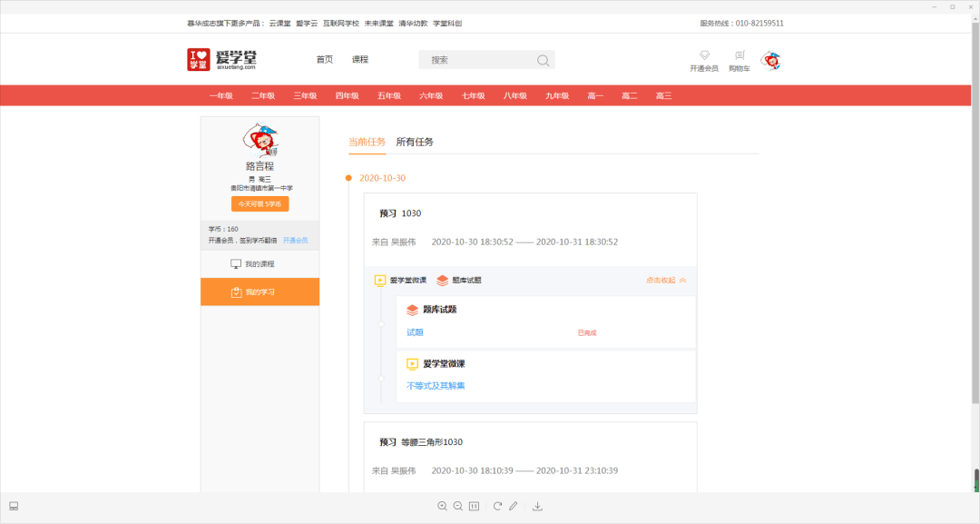
Task: Switch to the 所有任务 tab
Action: (415, 142)
